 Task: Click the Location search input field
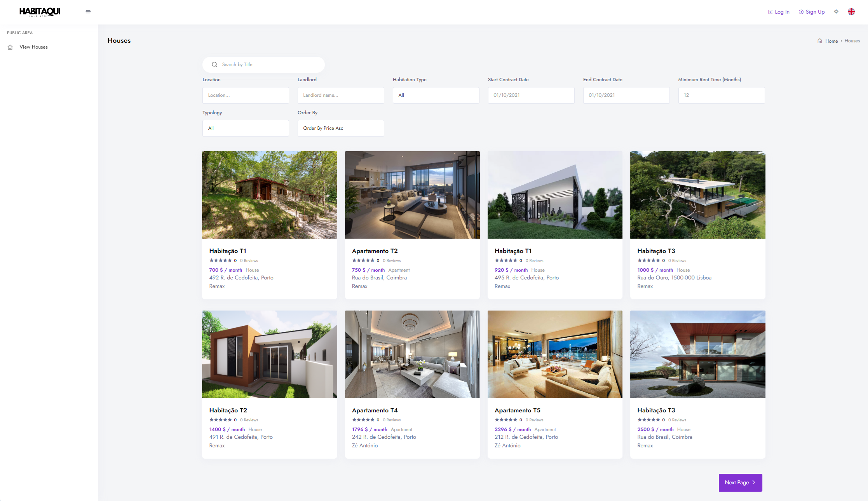pyautogui.click(x=246, y=95)
